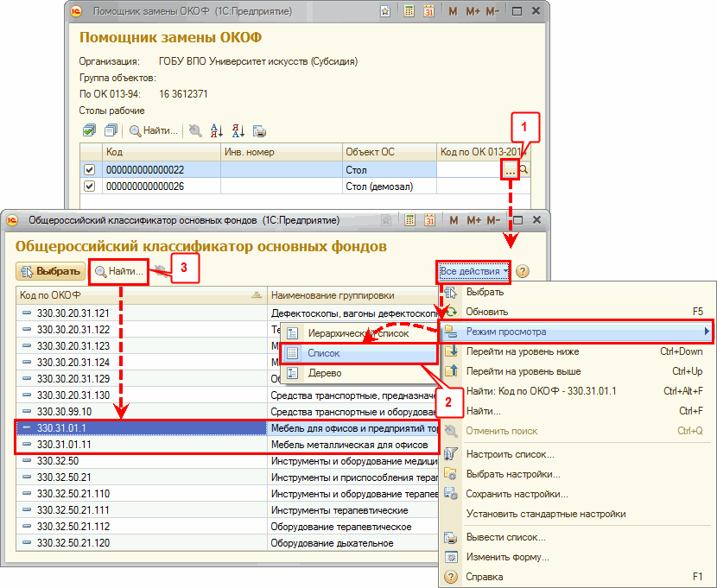
Task: Click the ellipsis selection button in Стол row
Action: (x=511, y=170)
